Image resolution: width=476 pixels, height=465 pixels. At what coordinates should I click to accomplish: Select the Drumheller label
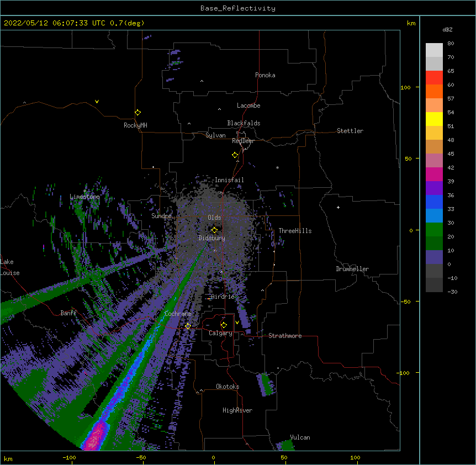coord(352,269)
